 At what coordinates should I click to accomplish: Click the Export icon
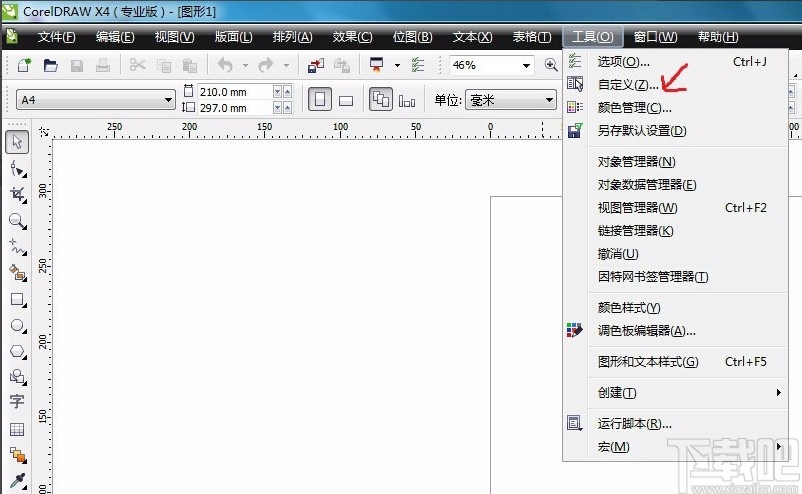click(342, 65)
